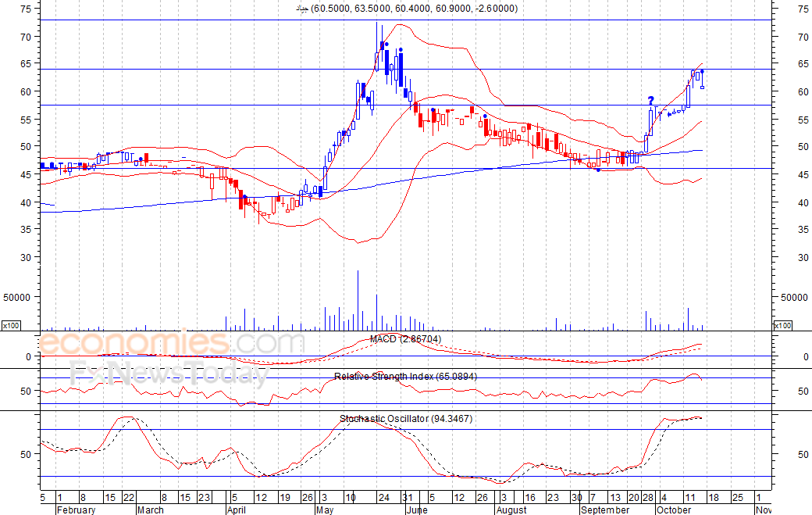
Task: Click the price quote header text
Action: 407,9
